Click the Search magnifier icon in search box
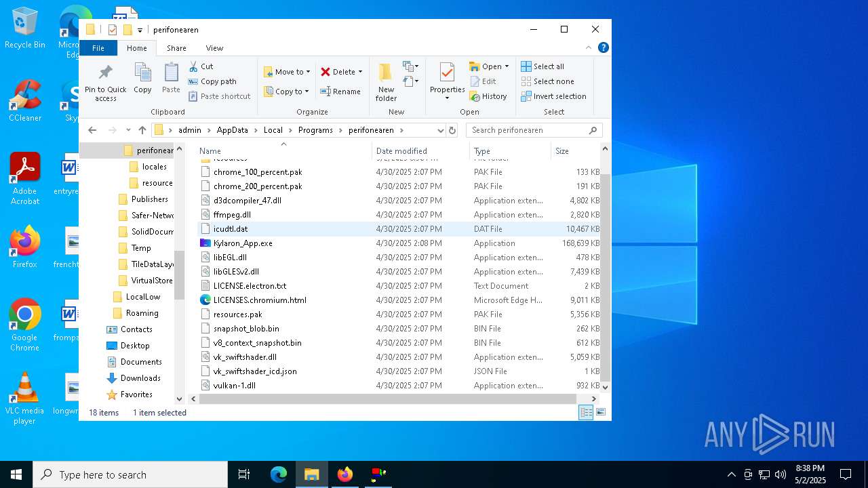This screenshot has width=868, height=488. (x=593, y=130)
